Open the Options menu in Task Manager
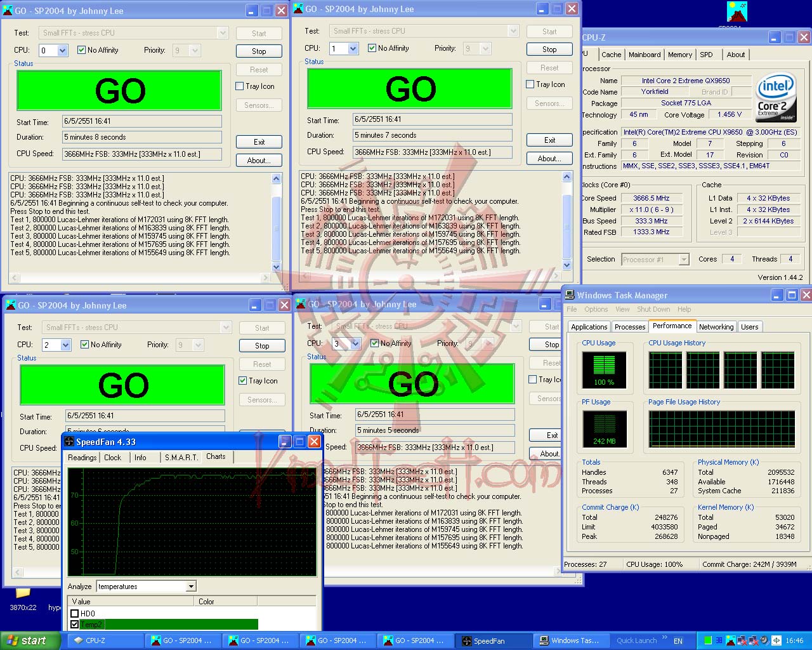Viewport: 812px width, 650px height. click(596, 310)
